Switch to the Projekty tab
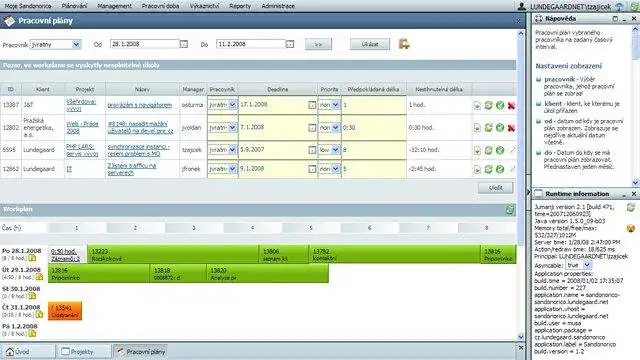Viewport: 640px width, 360px height. pyautogui.click(x=84, y=351)
